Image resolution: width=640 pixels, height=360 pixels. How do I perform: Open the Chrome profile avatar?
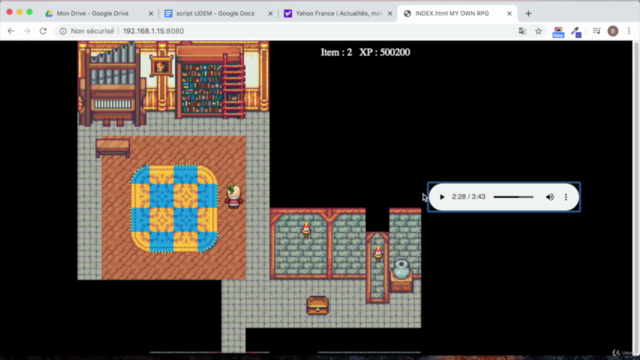(x=613, y=31)
